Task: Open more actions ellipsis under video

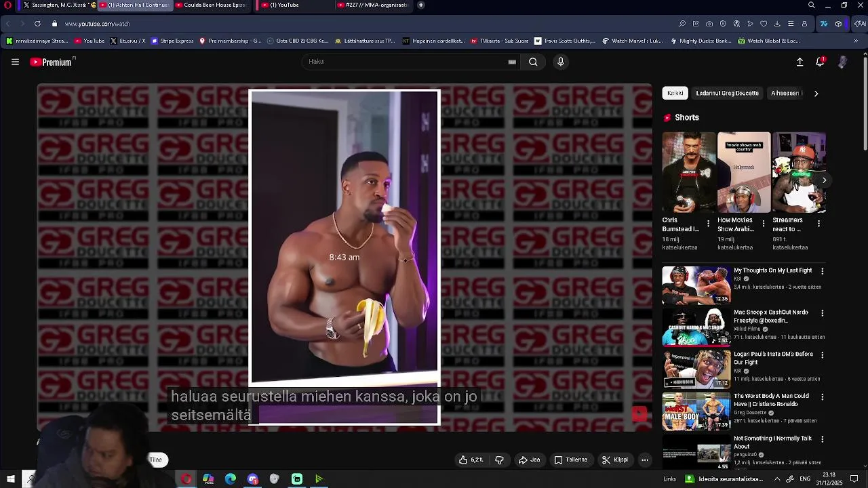Action: (x=645, y=460)
